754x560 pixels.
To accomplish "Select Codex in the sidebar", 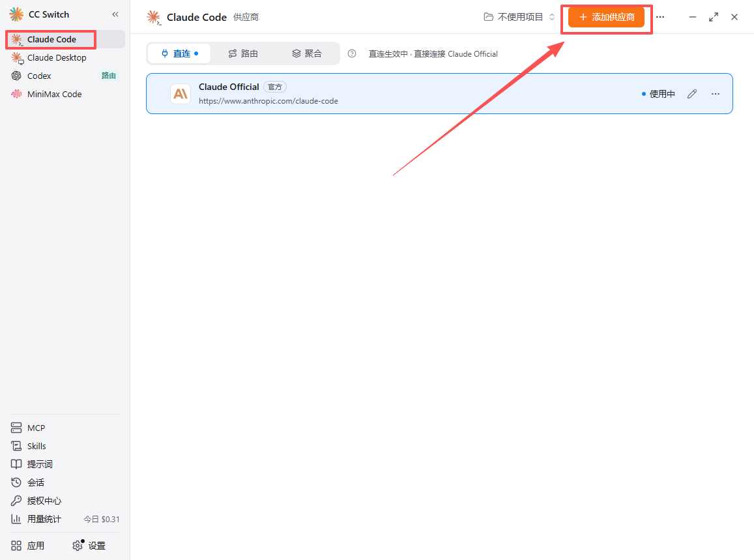I will (x=65, y=76).
